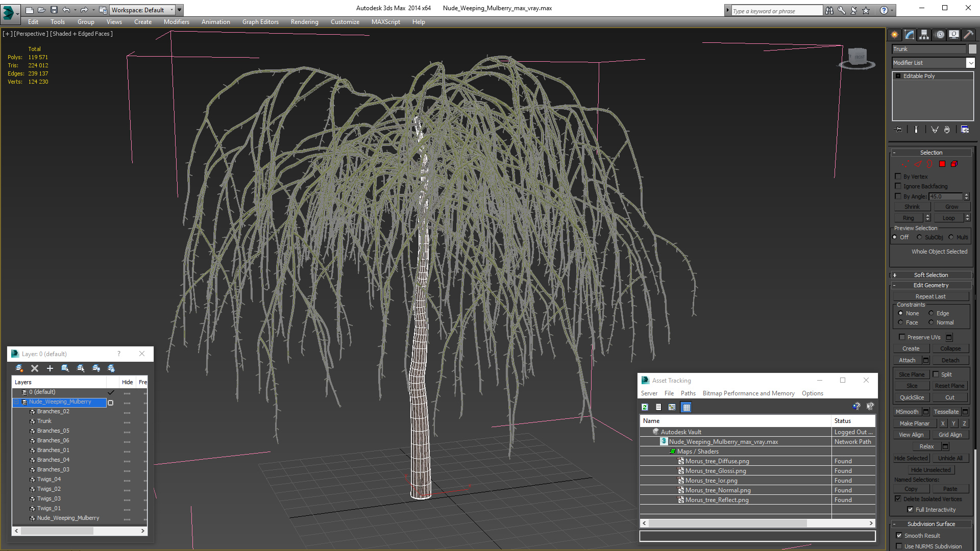Image resolution: width=980 pixels, height=551 pixels.
Task: Select Element sub-object level icon
Action: click(954, 164)
